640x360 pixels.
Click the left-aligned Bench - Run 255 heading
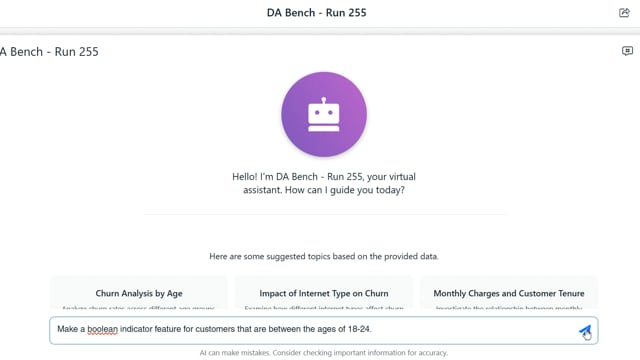[49, 52]
